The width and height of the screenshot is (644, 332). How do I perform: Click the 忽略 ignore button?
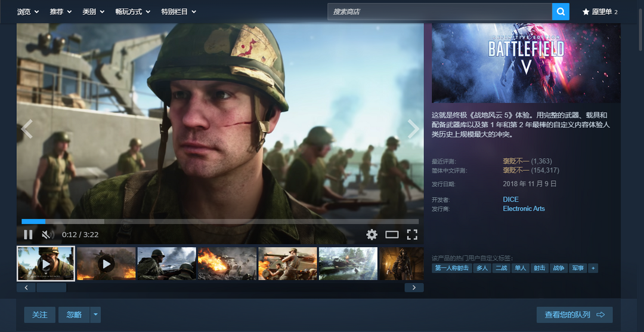click(74, 315)
